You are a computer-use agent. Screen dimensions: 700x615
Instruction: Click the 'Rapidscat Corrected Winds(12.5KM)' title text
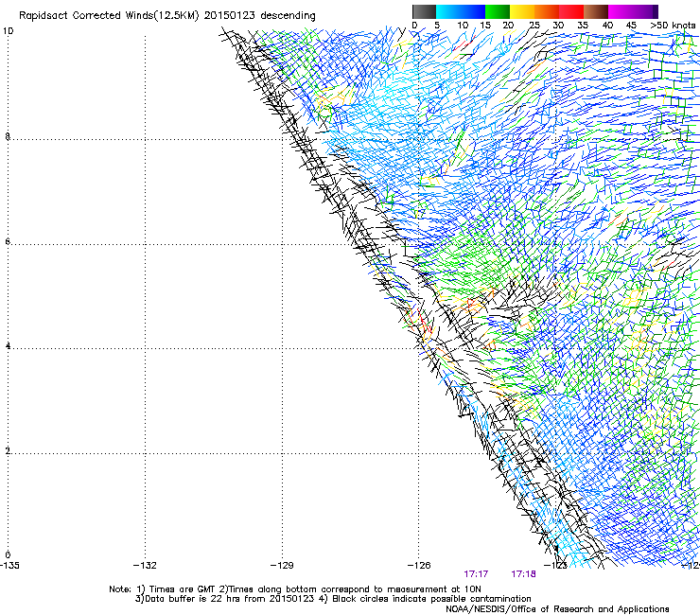click(109, 16)
